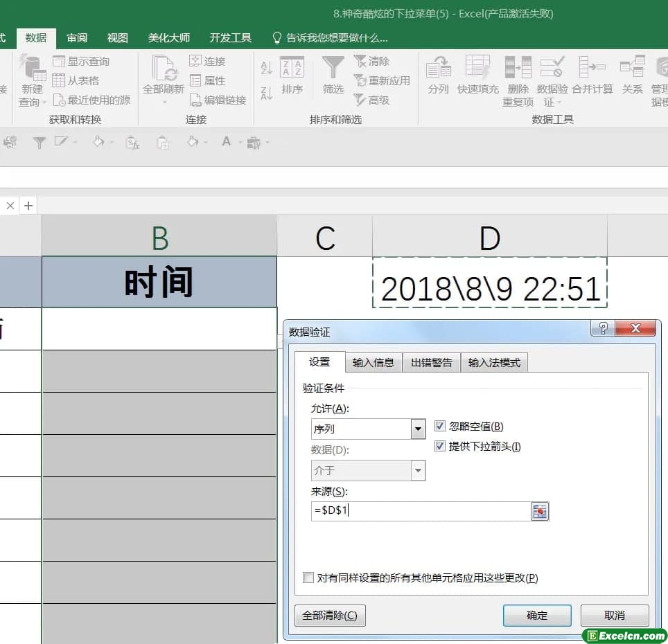Select column C header
This screenshot has height=644, width=668.
point(324,237)
